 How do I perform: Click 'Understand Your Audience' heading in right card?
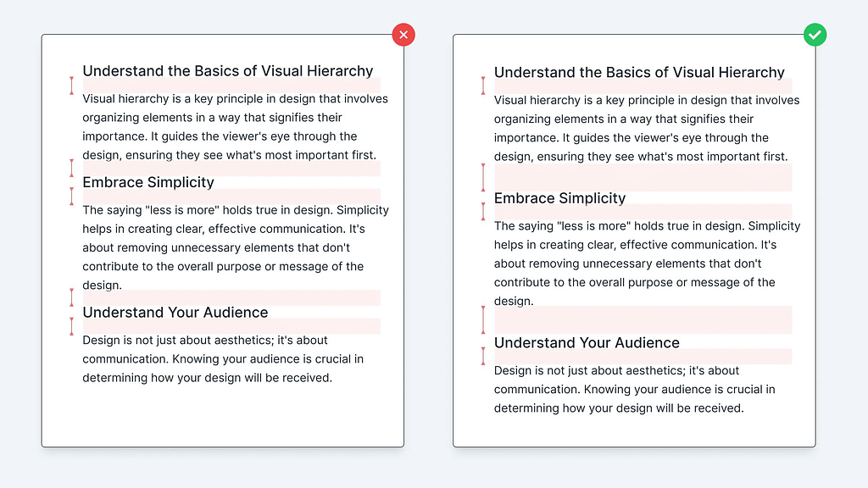(x=587, y=342)
